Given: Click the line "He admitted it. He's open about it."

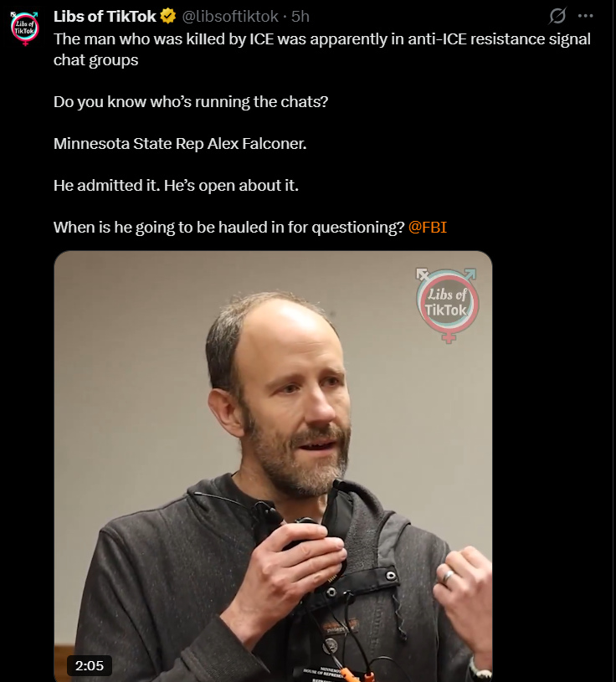Looking at the screenshot, I should (176, 185).
